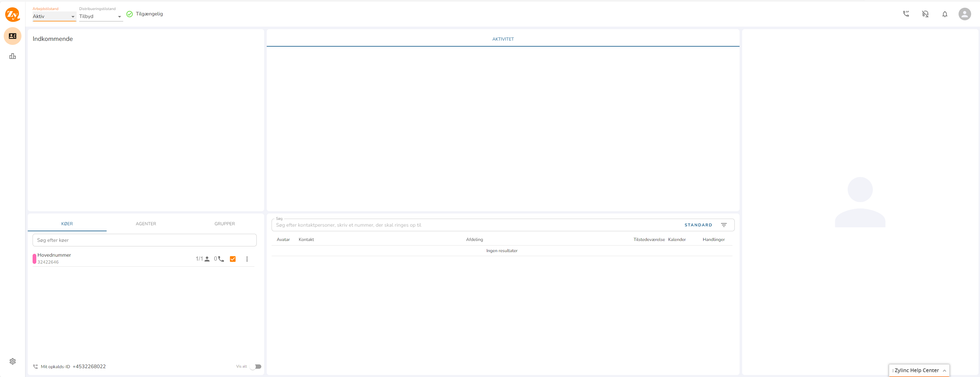Viewport: 980px width, 377px height.
Task: Click the Søg efter køer field
Action: [145, 240]
